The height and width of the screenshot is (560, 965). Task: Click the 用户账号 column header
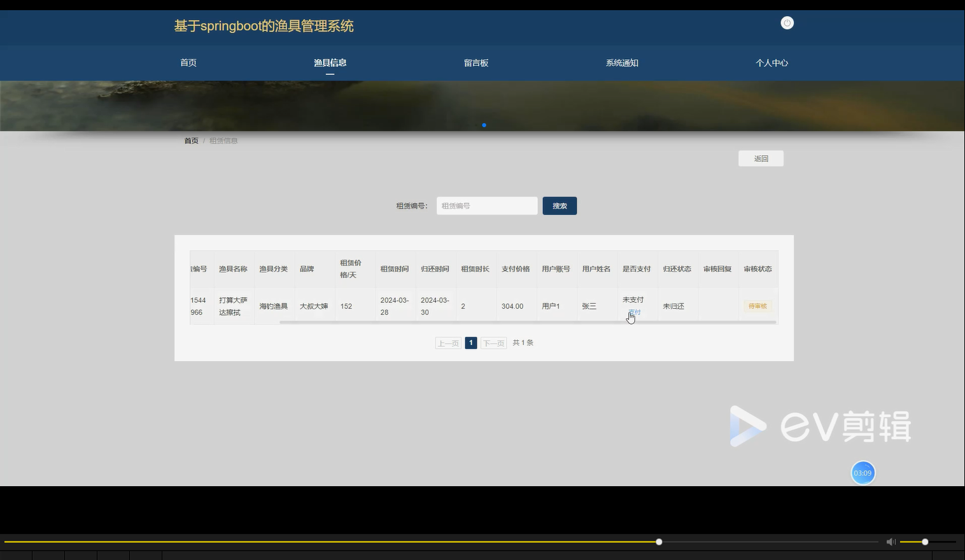coord(556,269)
